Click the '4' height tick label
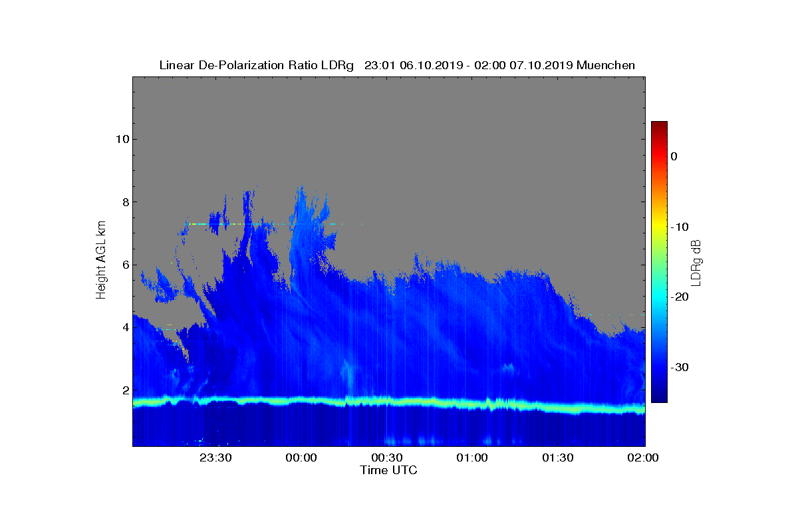Screen dimensions: 798x532 point(124,327)
